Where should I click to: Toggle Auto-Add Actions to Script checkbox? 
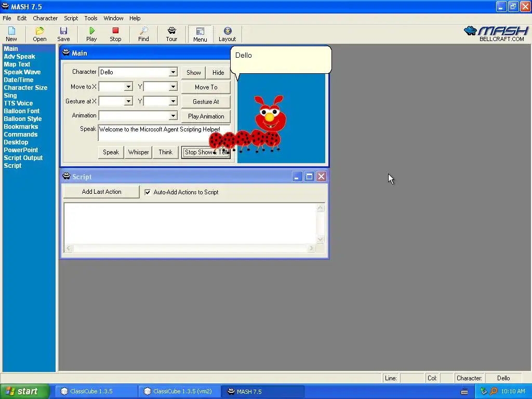(148, 192)
